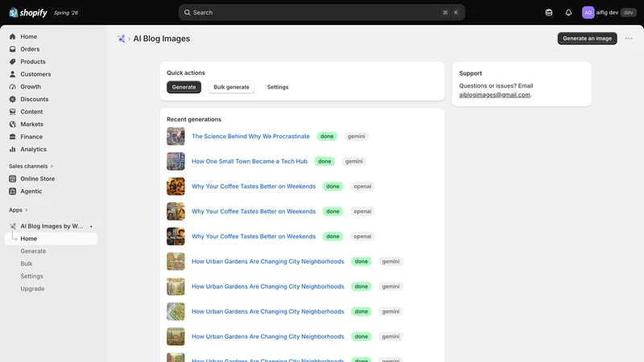The image size is (644, 362).
Task: Click the Shopify logo
Action: (x=28, y=13)
